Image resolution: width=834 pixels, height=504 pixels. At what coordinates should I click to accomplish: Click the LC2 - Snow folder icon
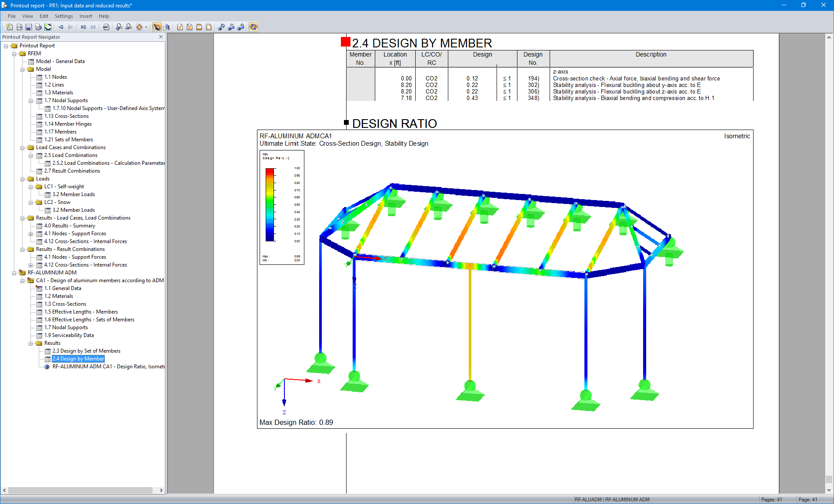(39, 202)
